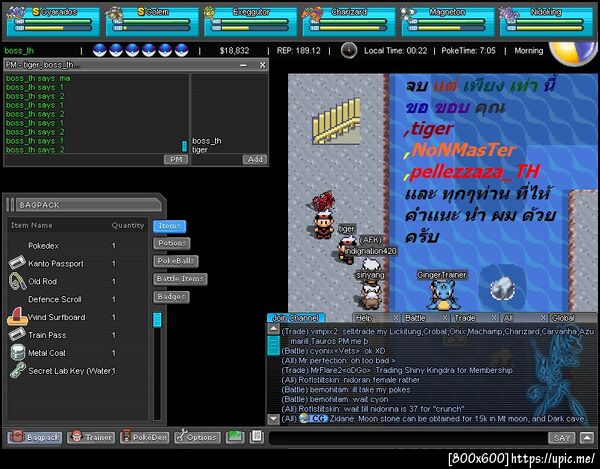Switch to Items bag tab
Viewport: 600px width, 469px height.
(170, 226)
